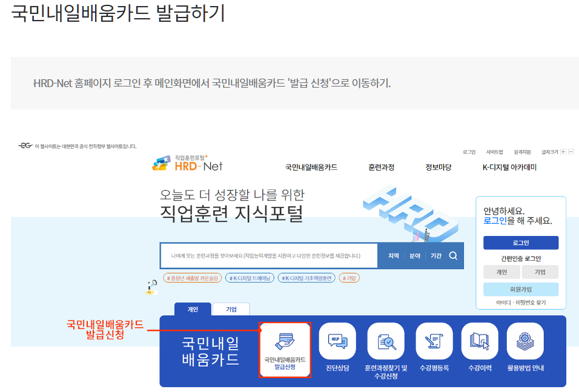
Task: Open 훈련과정찾기 및 수강신청 icon
Action: click(x=386, y=341)
